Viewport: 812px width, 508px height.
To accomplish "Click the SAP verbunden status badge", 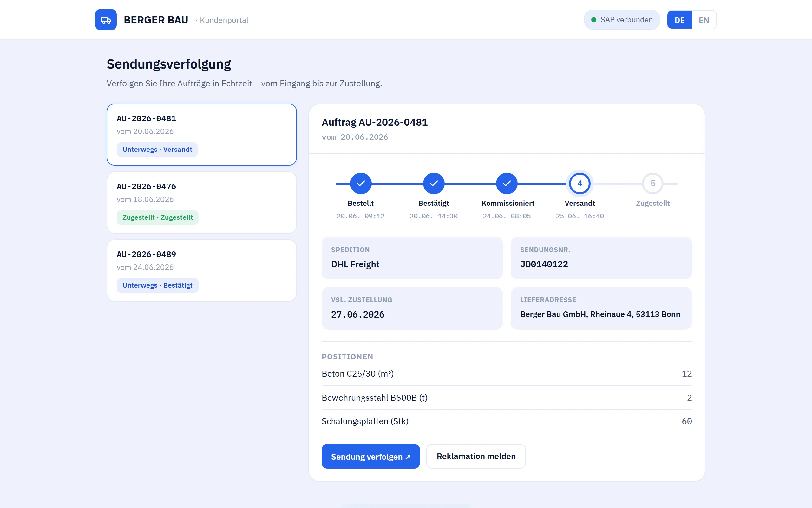I will (622, 20).
